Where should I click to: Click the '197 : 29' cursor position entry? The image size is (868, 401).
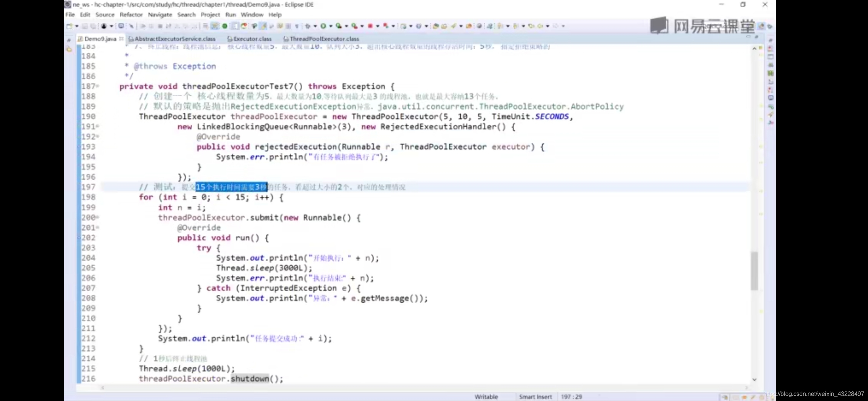point(572,397)
